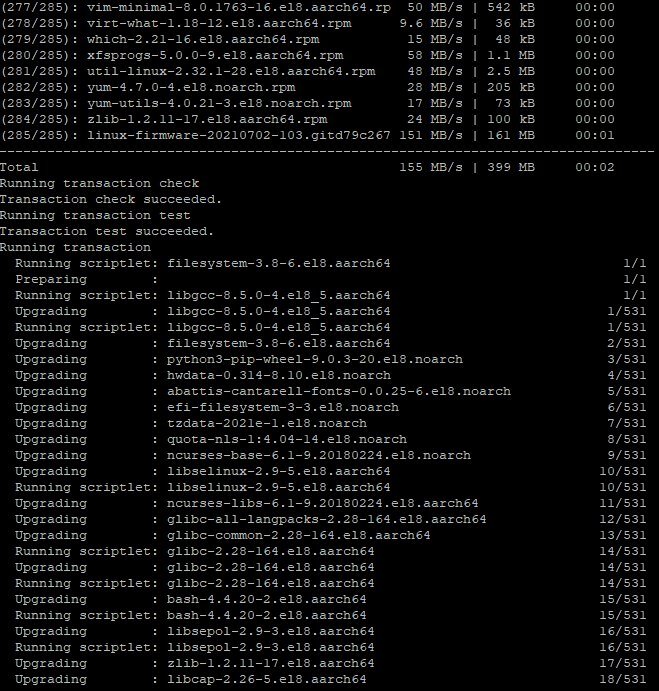Select efi-filesystem-3-3.el8.noarch entry
The image size is (659, 691).
pos(283,408)
